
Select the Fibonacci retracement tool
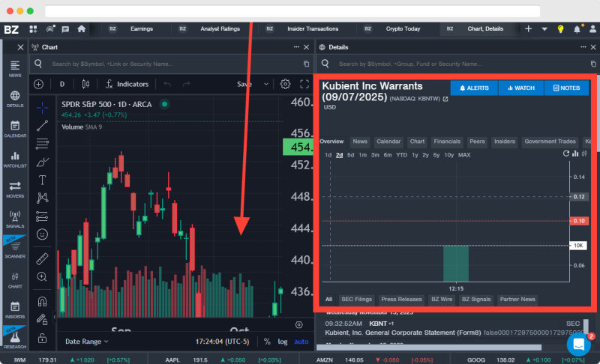(x=42, y=144)
